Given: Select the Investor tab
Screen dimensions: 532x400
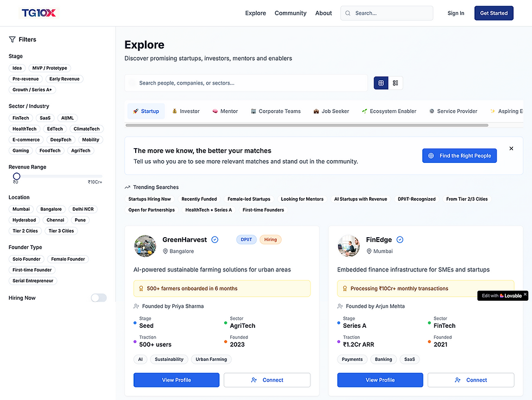Looking at the screenshot, I should click(x=186, y=111).
